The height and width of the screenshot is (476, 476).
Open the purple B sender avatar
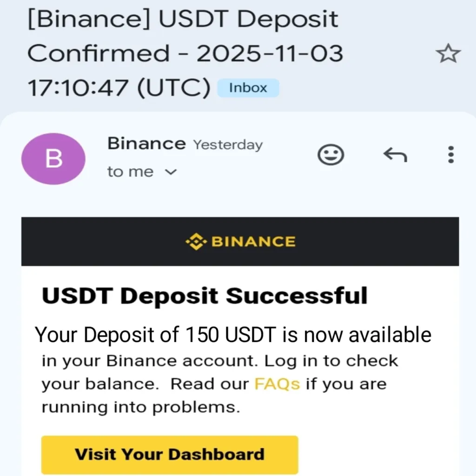[53, 159]
